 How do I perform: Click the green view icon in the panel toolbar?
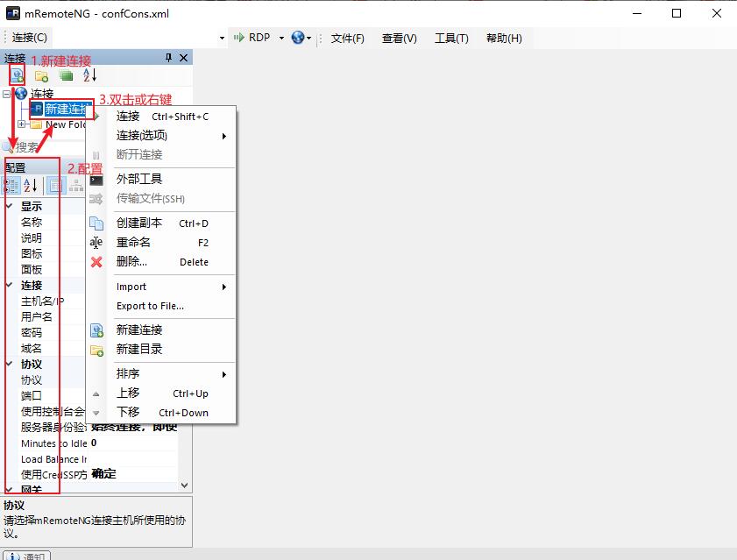click(67, 75)
